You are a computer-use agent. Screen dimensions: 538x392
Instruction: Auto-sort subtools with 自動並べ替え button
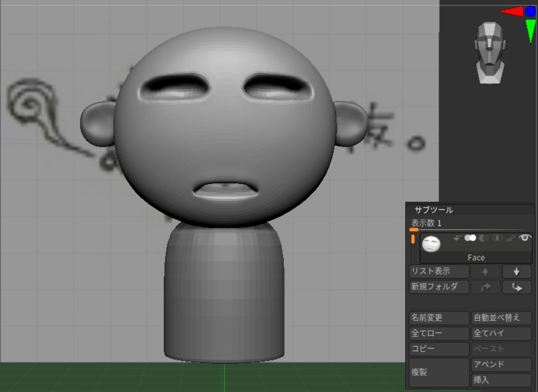(x=500, y=317)
